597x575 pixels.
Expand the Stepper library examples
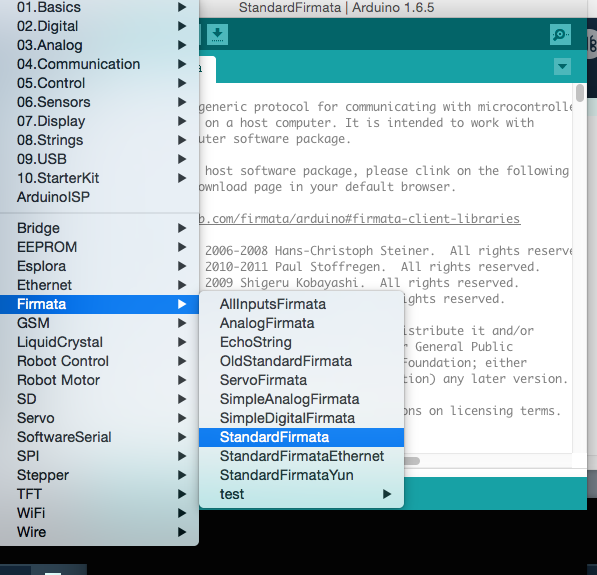point(99,475)
